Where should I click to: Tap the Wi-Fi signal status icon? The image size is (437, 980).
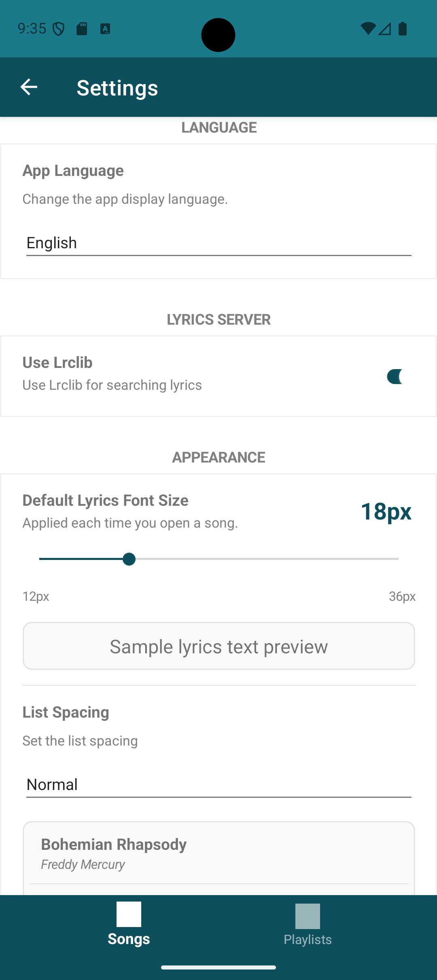pos(368,29)
